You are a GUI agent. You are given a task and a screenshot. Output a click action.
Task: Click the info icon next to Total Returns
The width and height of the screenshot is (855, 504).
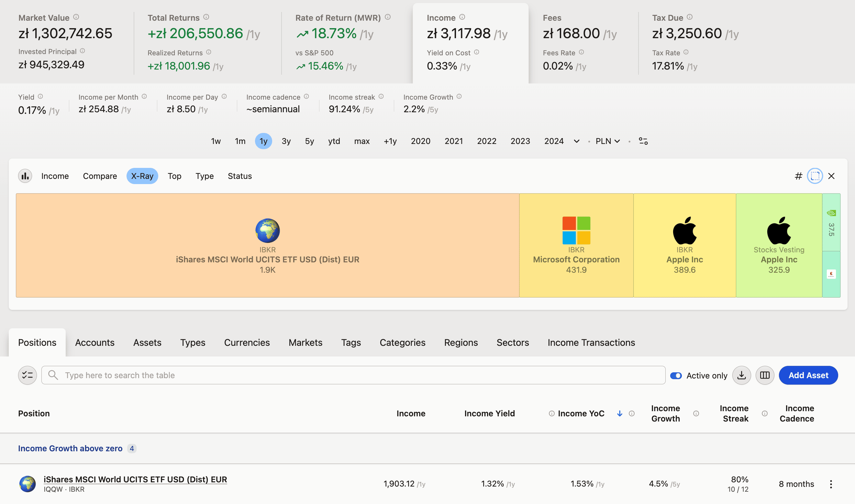(x=206, y=16)
